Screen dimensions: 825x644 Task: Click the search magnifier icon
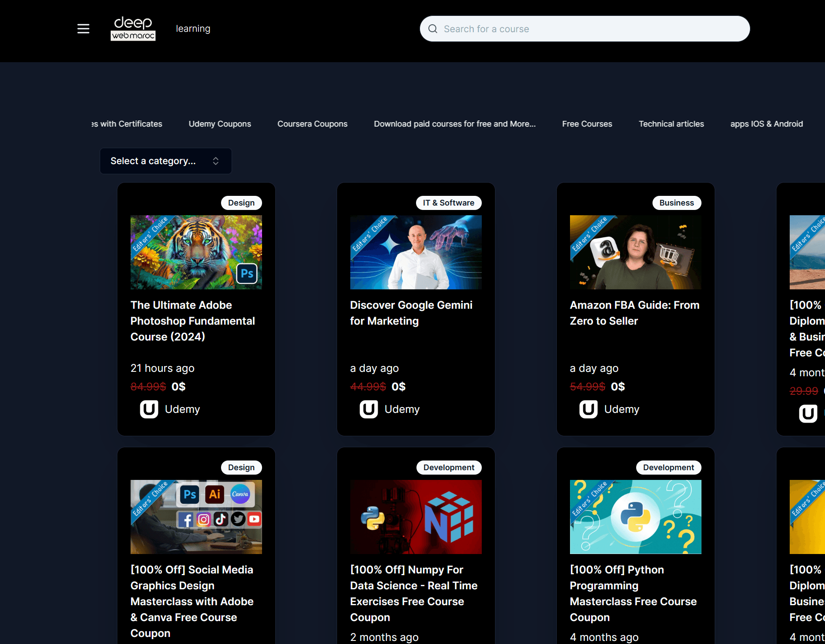(433, 29)
